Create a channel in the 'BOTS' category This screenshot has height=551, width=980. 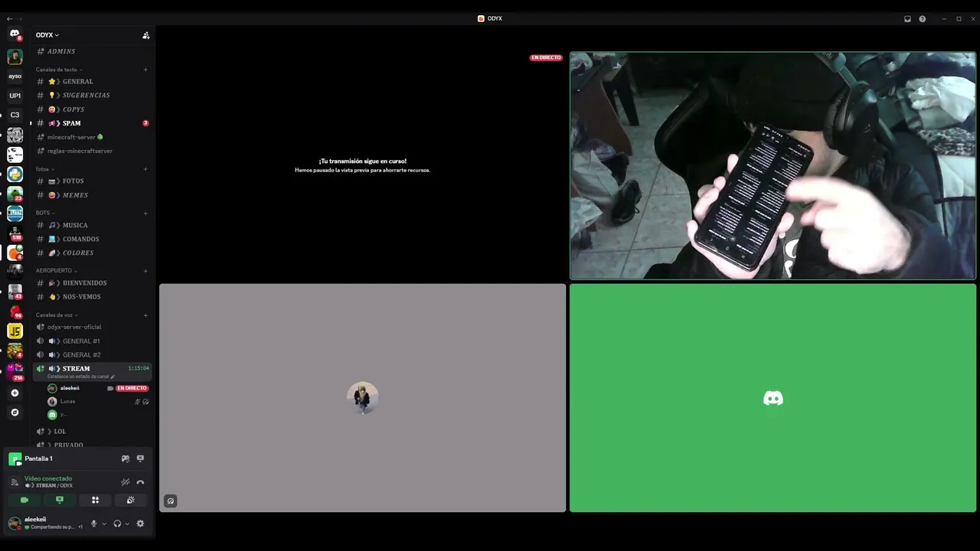tap(145, 213)
